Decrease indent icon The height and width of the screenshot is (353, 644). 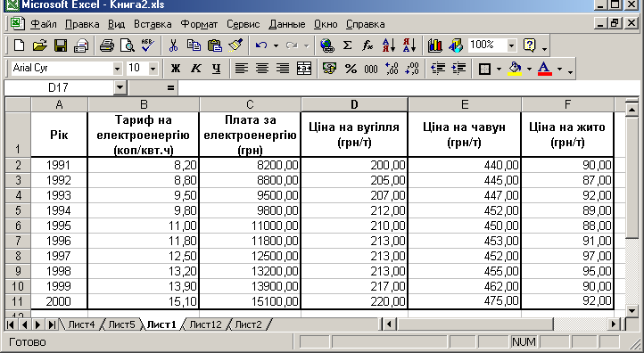pyautogui.click(x=438, y=69)
